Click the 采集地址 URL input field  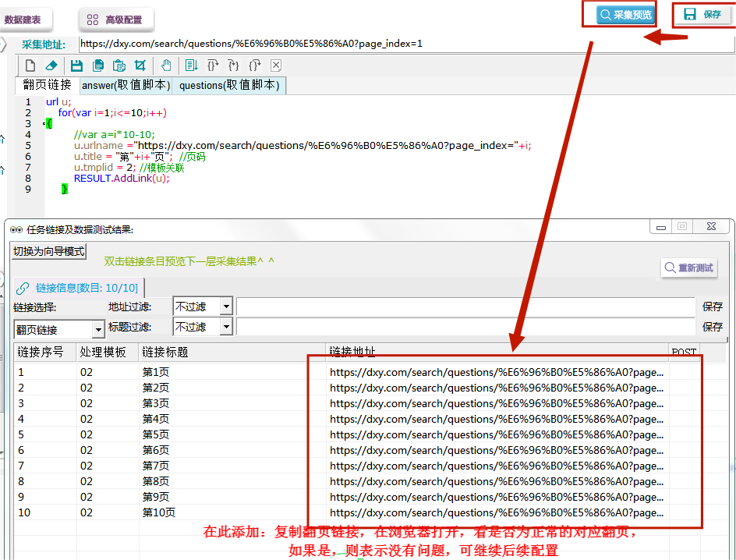click(x=406, y=44)
